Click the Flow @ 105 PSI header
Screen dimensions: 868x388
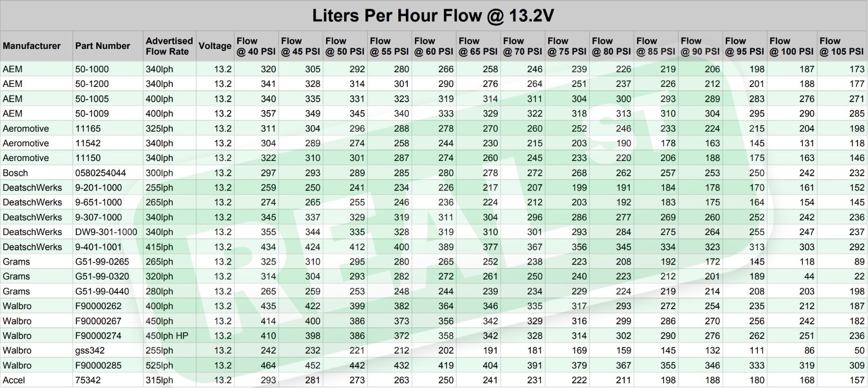[x=841, y=46]
